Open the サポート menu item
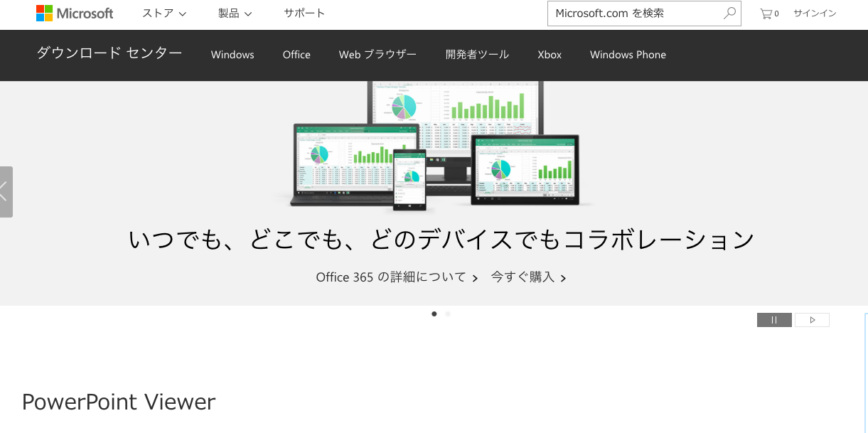868x433 pixels. tap(304, 13)
